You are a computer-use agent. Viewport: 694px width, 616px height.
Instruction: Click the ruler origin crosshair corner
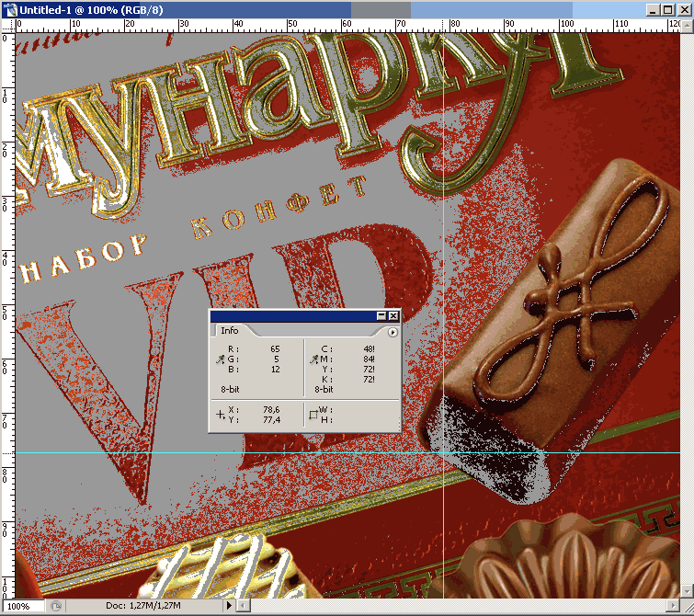[x=8, y=26]
